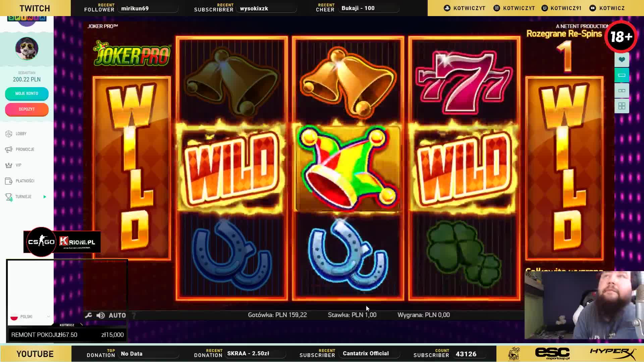The image size is (644, 362).
Task: Expand the TURNIEJE tournaments arrow
Action: (x=45, y=197)
